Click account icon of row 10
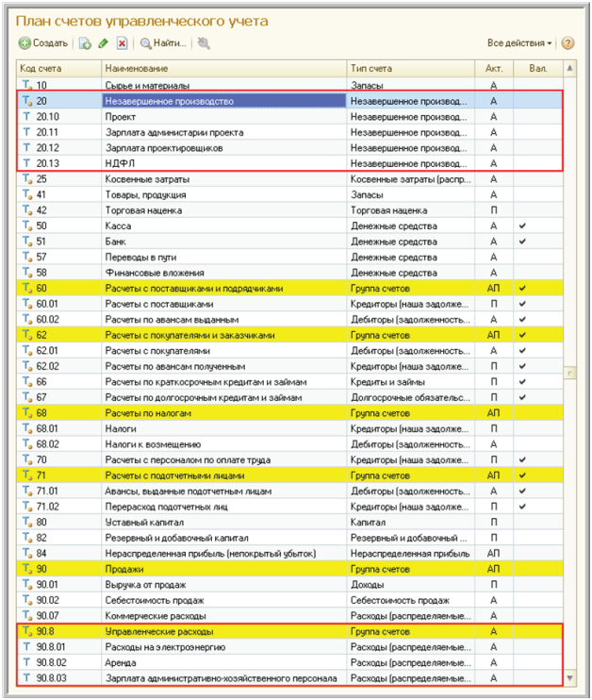Image resolution: width=592 pixels, height=700 pixels. coord(27,85)
